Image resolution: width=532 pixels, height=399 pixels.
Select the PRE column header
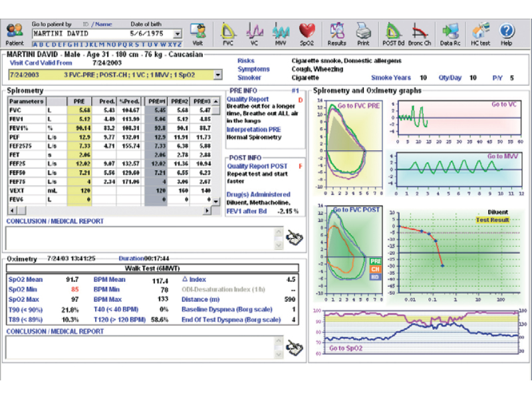pyautogui.click(x=79, y=101)
